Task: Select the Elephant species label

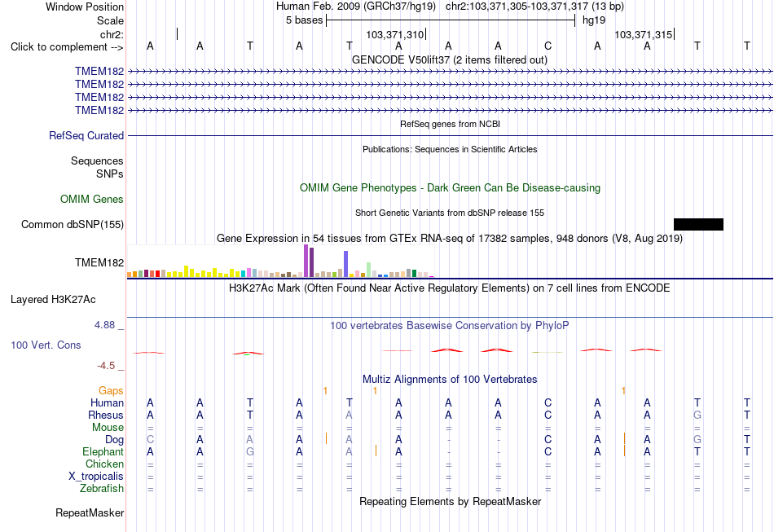Action: pos(103,452)
